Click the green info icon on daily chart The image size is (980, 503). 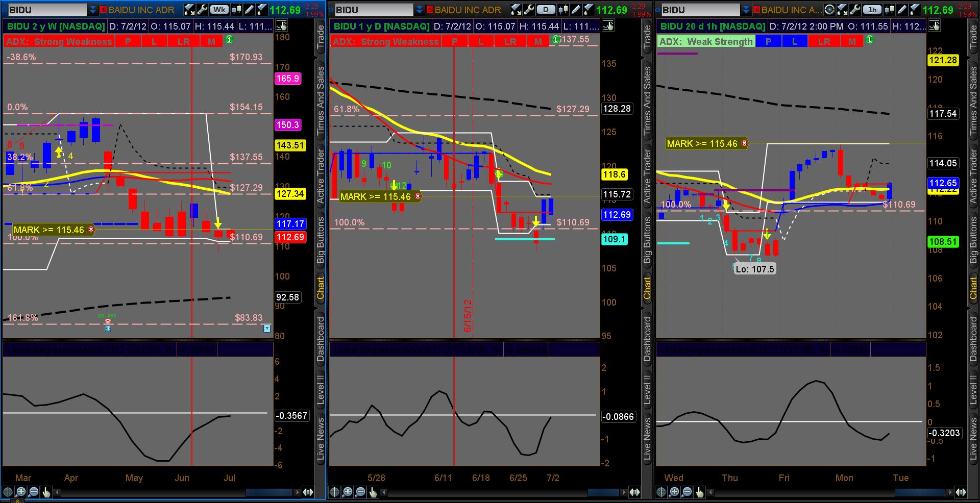click(556, 40)
